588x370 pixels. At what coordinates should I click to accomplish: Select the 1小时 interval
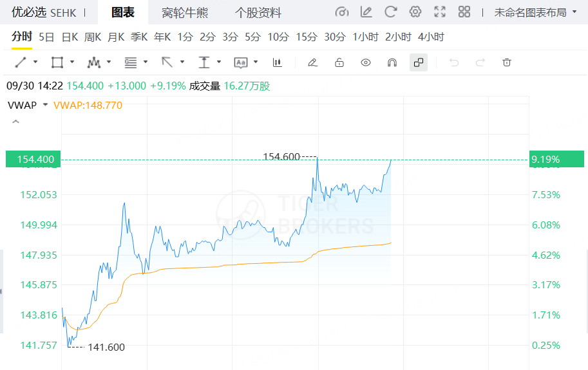click(366, 37)
